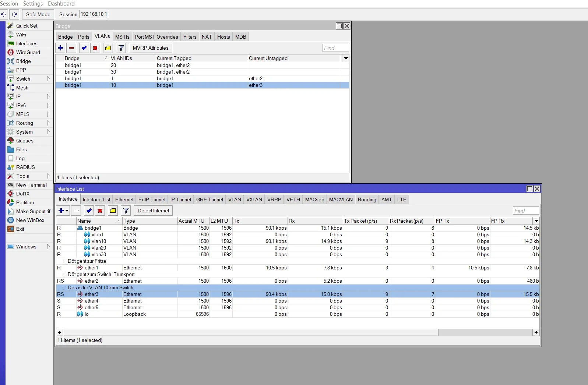Open the Ethernet tab in Interface List

(124, 199)
